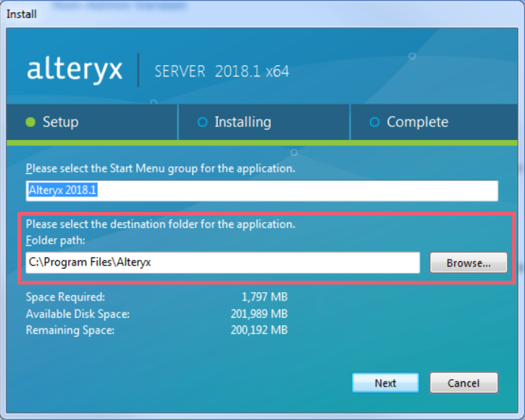Click the Complete step circle indicator

coord(374,123)
